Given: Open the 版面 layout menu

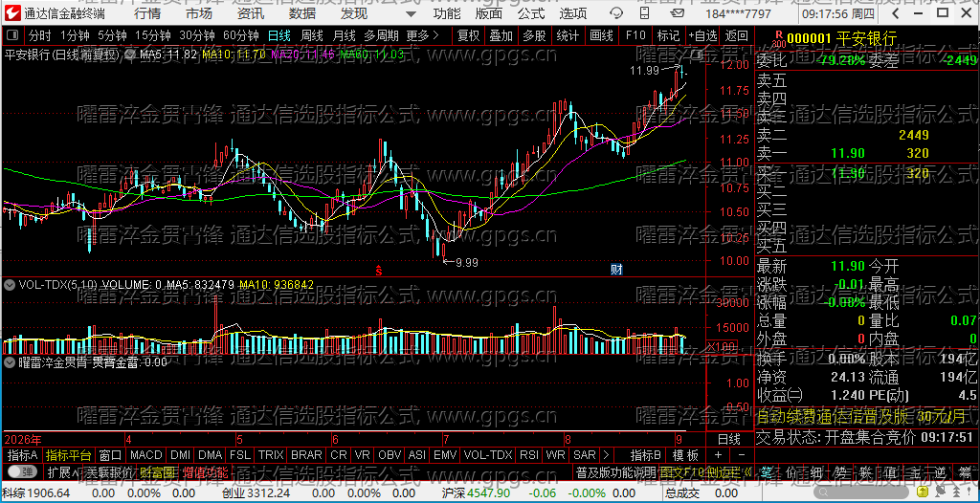Looking at the screenshot, I should point(488,13).
